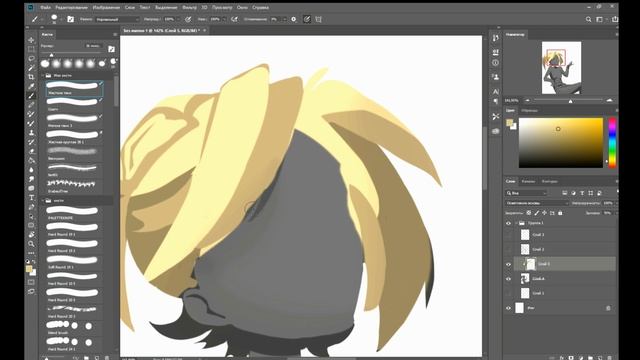The height and width of the screenshot is (360, 640).
Task: Hide the Фон background layer
Action: (509, 308)
